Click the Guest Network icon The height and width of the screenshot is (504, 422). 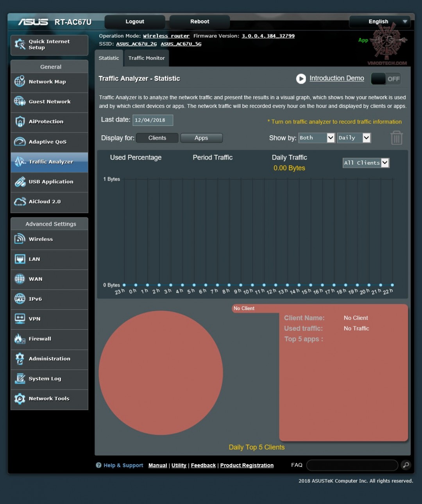20,102
